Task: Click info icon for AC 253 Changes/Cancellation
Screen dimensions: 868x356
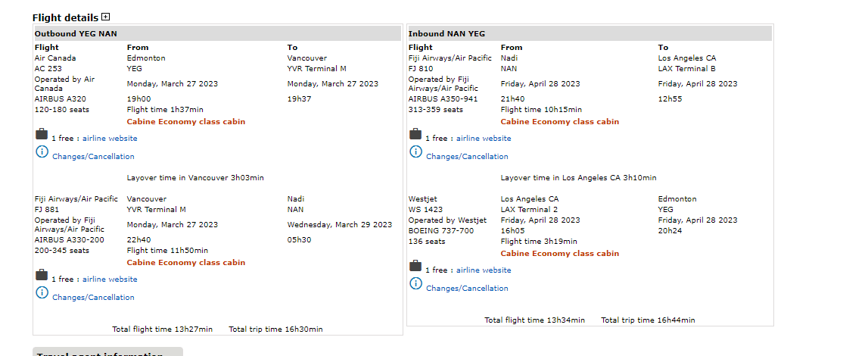Action: pyautogui.click(x=42, y=152)
